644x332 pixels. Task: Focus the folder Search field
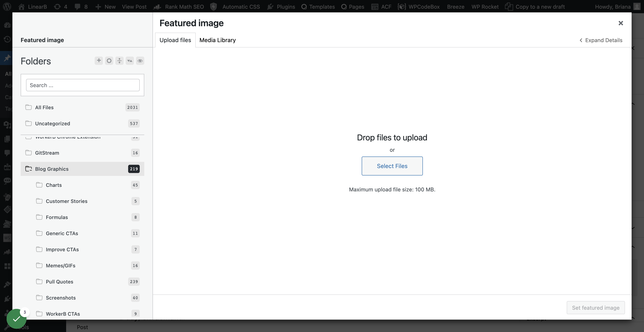click(83, 85)
